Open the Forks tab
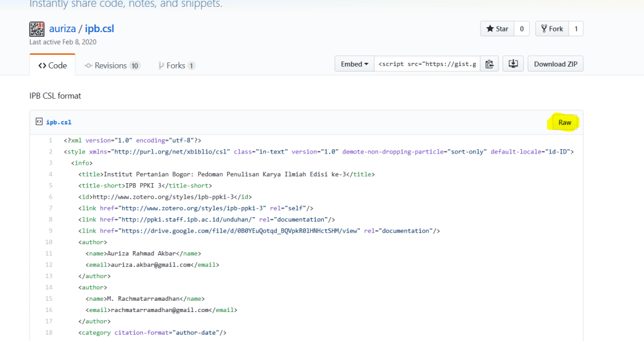 pyautogui.click(x=176, y=65)
